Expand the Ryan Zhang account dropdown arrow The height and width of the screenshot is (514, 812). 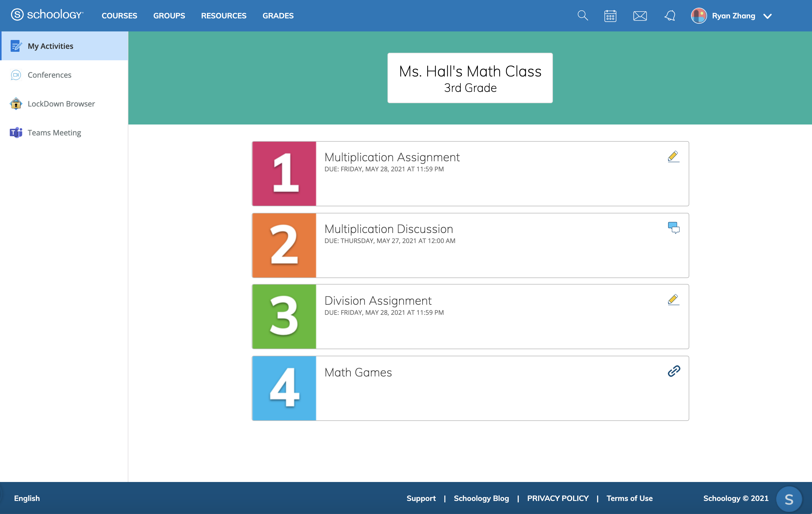(x=768, y=16)
